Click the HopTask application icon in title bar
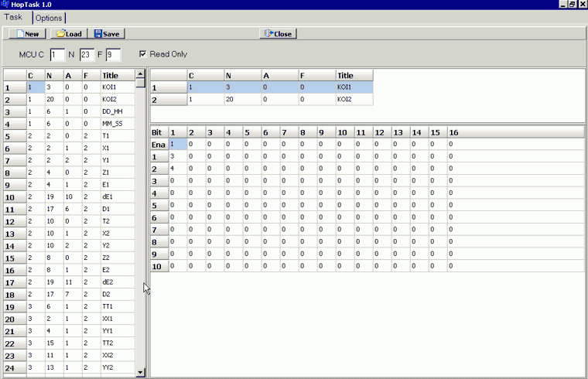 point(5,5)
